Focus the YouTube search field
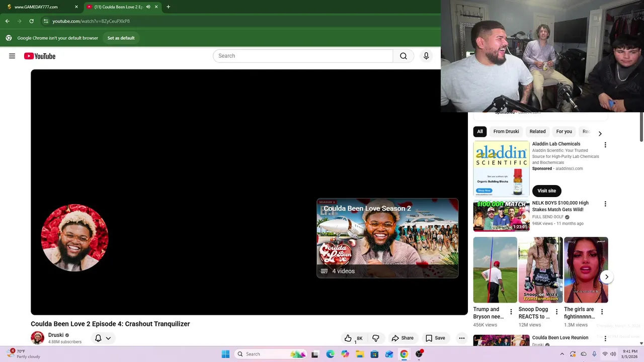644x362 pixels. click(x=303, y=56)
